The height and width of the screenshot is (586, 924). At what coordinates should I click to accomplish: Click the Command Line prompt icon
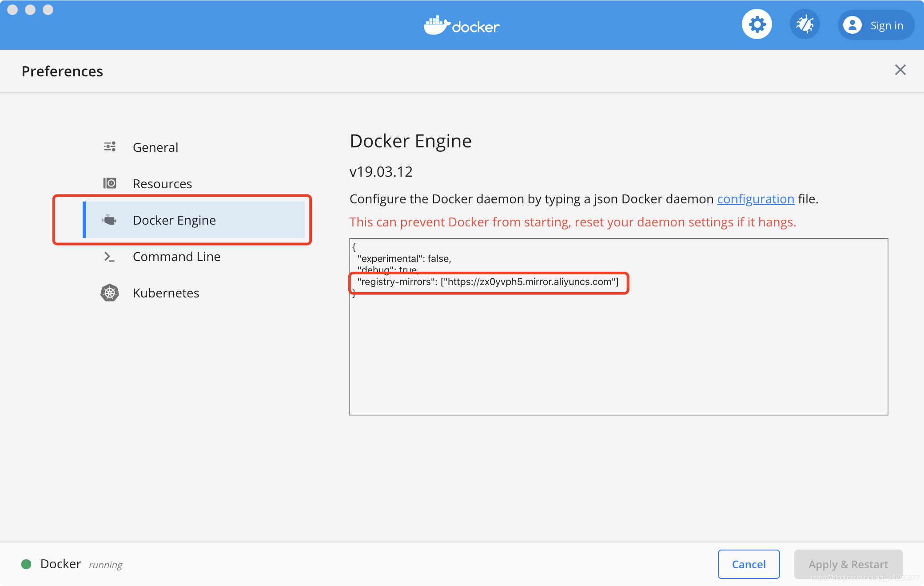(x=109, y=257)
